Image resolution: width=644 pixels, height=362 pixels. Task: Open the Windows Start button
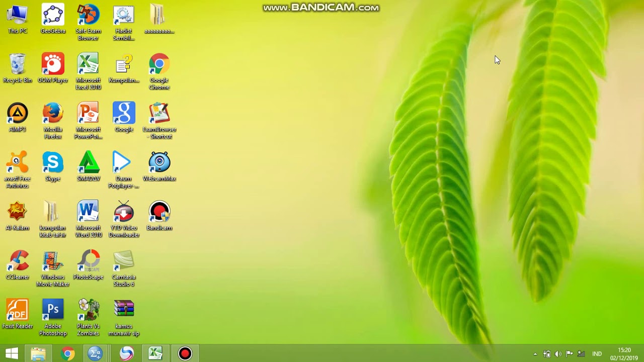click(12, 353)
